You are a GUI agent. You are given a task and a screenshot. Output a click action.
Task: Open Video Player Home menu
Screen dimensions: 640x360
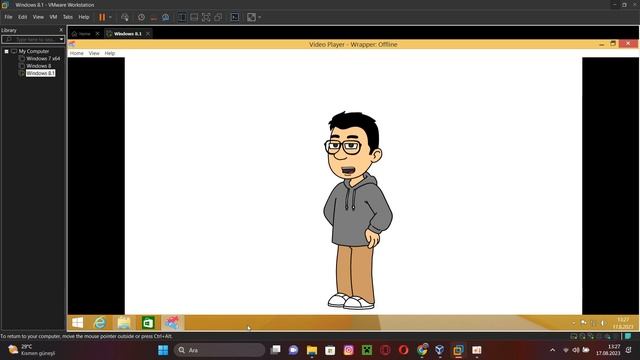76,53
